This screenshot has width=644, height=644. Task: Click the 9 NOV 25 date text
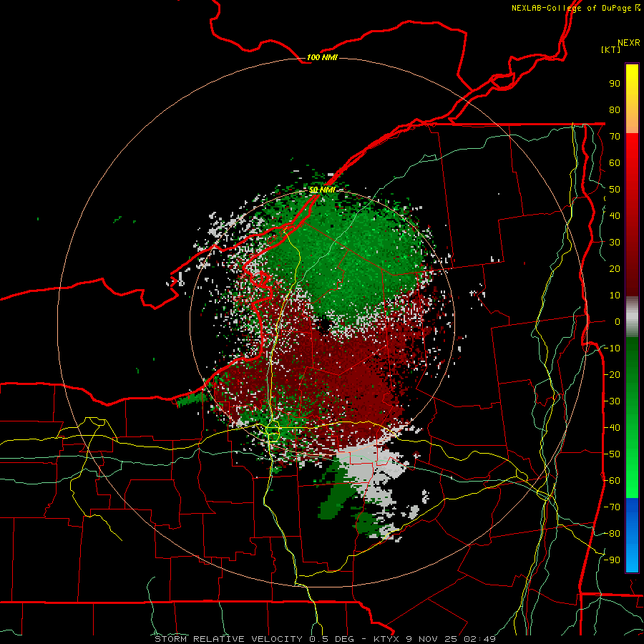coord(431,639)
